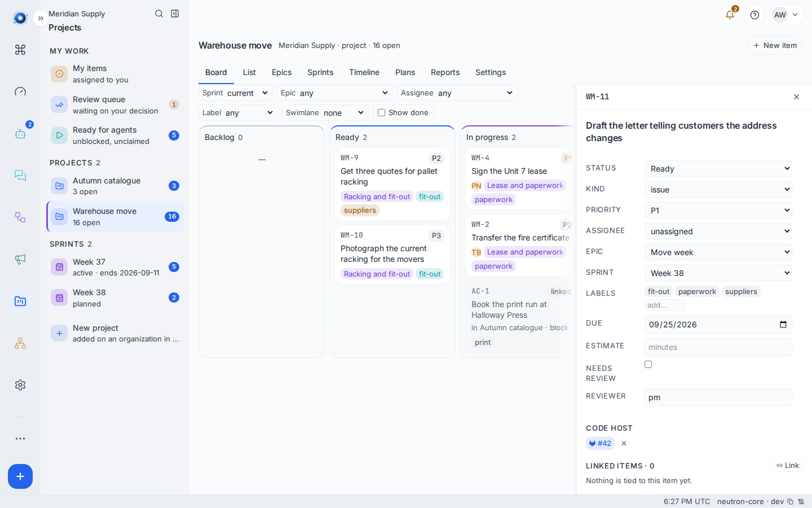This screenshot has height=508, width=812.
Task: Open the megaphone announcements icon
Action: (20, 259)
